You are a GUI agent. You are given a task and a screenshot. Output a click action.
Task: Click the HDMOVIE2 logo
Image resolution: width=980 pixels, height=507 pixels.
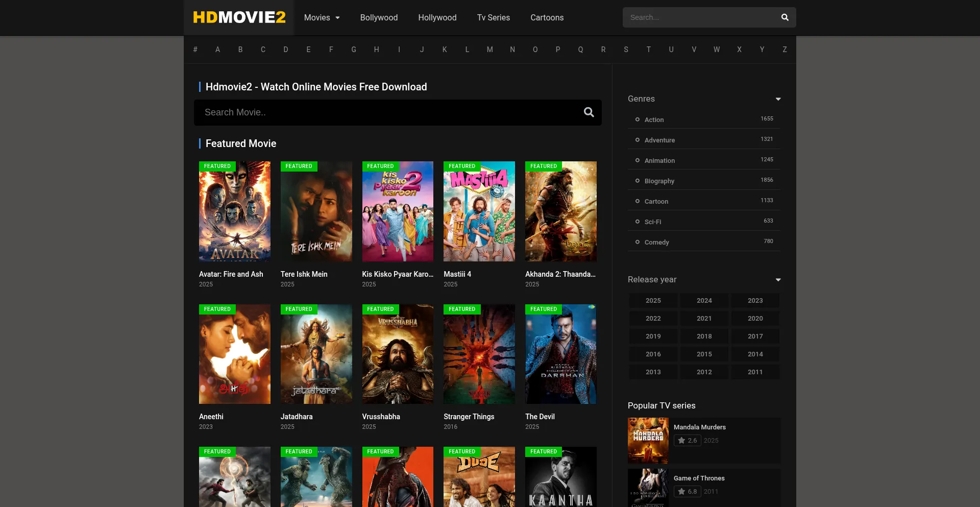(x=239, y=17)
